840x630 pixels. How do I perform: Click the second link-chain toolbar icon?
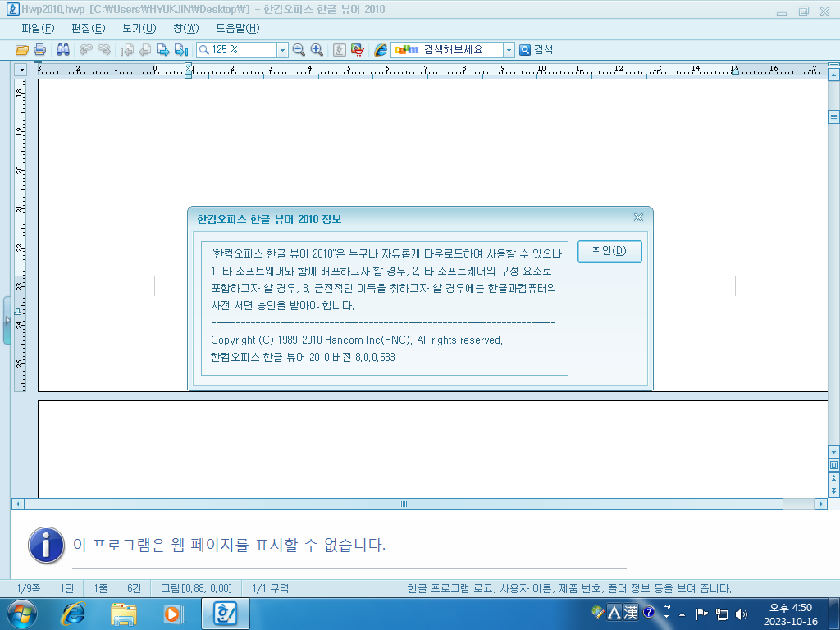pos(104,50)
